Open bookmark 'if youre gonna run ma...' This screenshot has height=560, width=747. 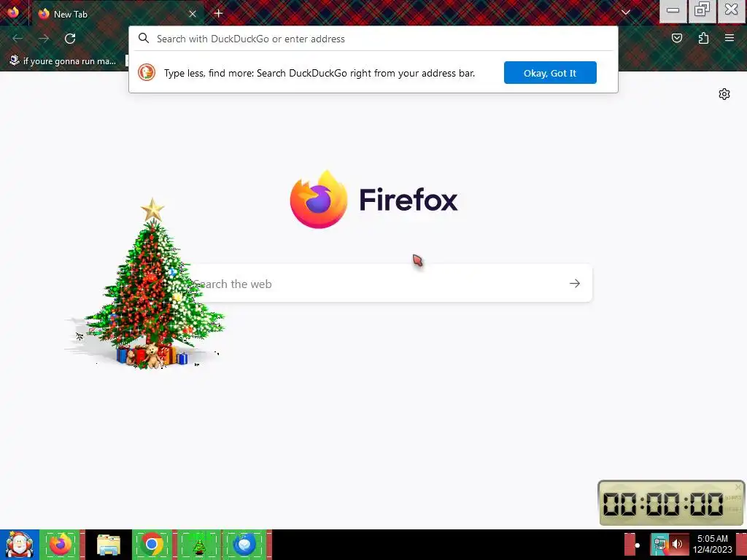pyautogui.click(x=63, y=61)
